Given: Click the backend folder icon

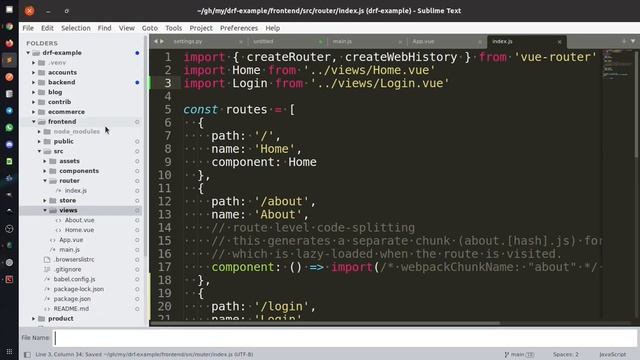Looking at the screenshot, I should (41, 82).
